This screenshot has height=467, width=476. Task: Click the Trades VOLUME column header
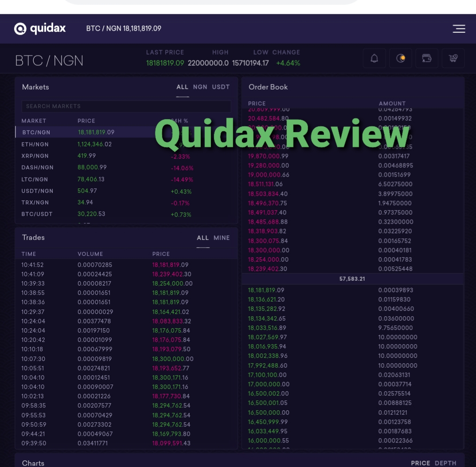pyautogui.click(x=90, y=254)
